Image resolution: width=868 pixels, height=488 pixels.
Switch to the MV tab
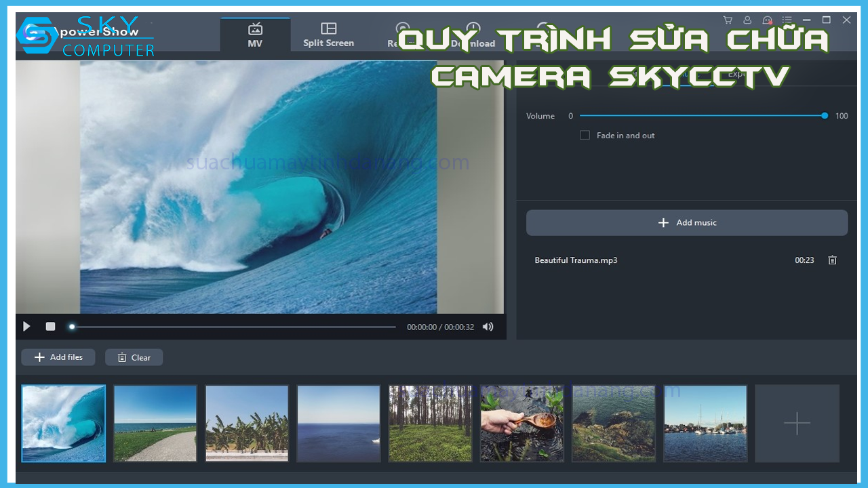coord(255,35)
